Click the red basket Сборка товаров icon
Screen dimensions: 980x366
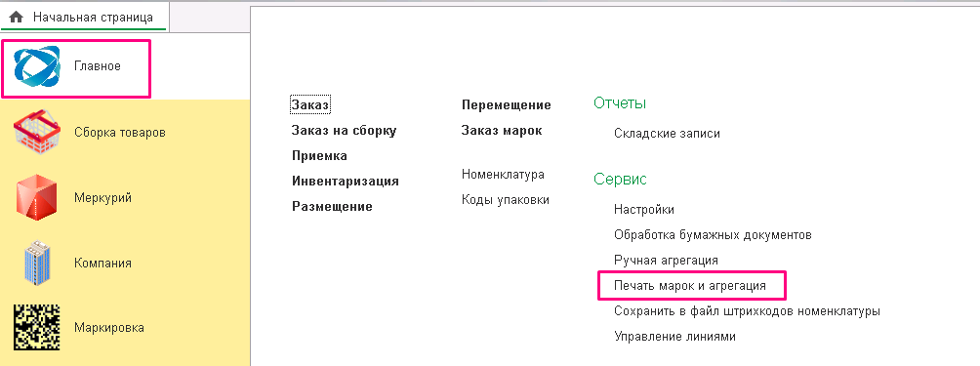coord(37,133)
